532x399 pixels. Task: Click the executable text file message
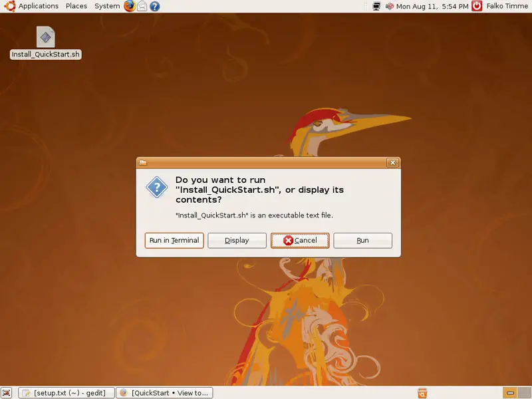(254, 215)
